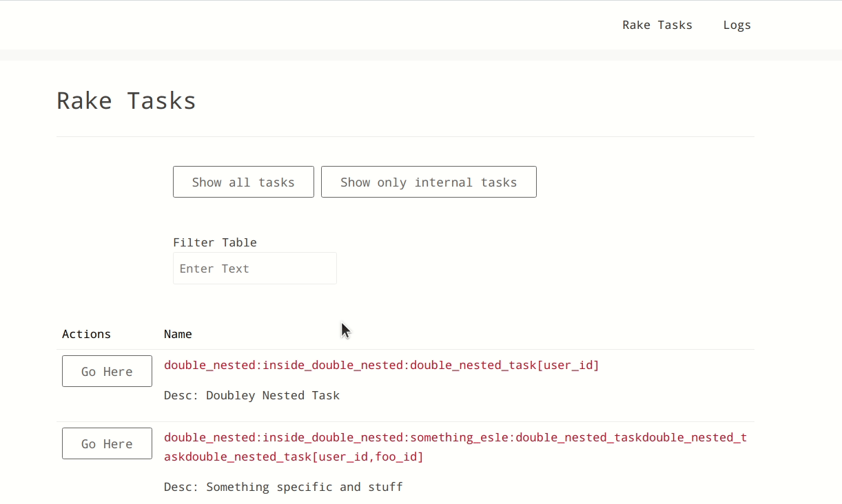842x504 pixels.
Task: Click the Enter Text placeholder
Action: (x=214, y=269)
